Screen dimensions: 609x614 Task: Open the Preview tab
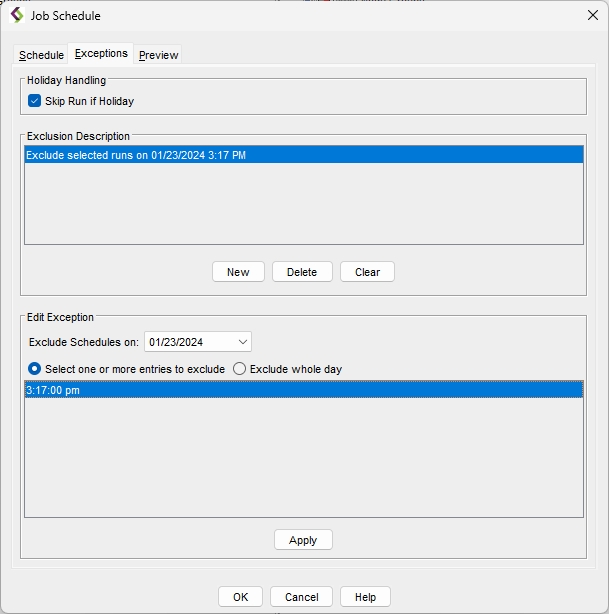[159, 55]
